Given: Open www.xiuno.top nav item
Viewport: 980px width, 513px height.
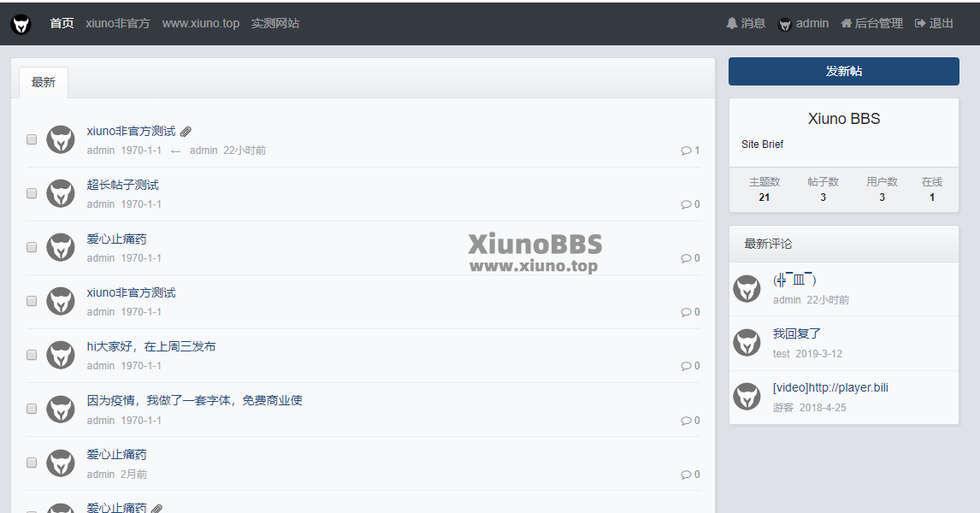Looking at the screenshot, I should click(201, 24).
